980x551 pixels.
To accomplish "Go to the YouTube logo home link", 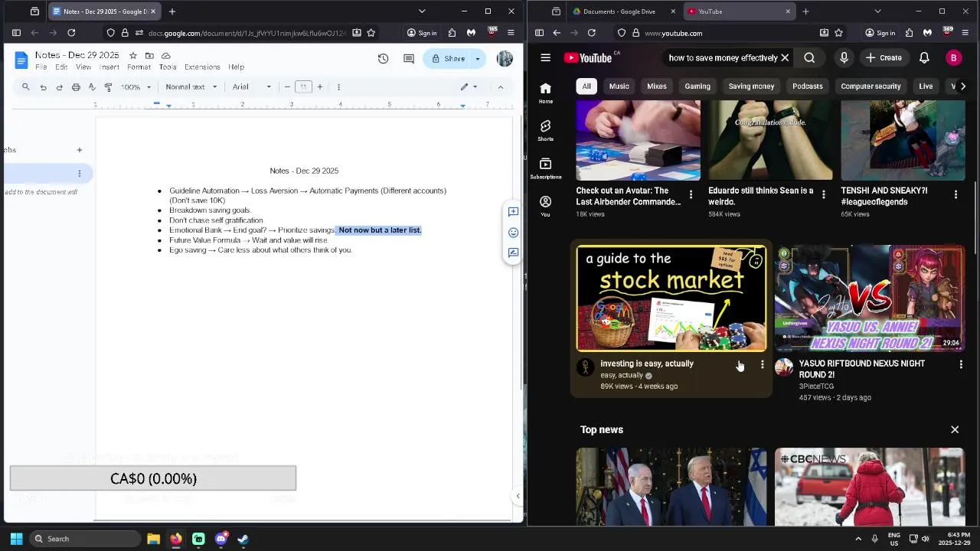I will coord(589,57).
